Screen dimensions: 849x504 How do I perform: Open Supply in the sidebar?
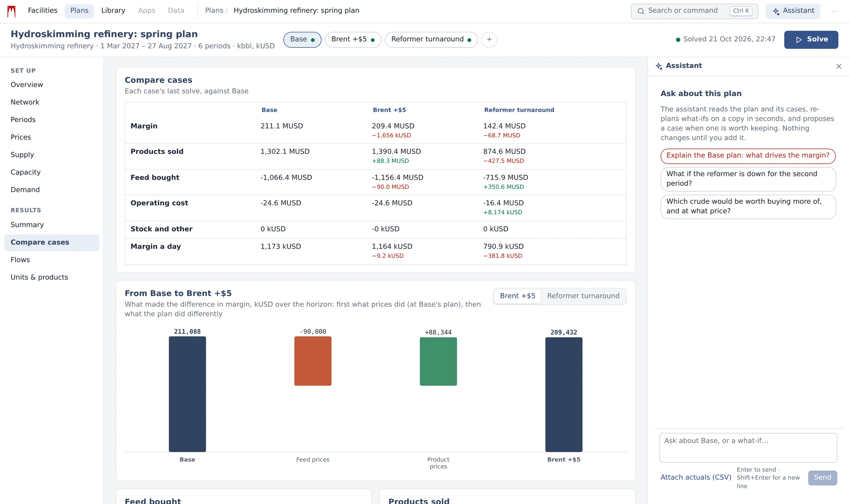click(52, 155)
